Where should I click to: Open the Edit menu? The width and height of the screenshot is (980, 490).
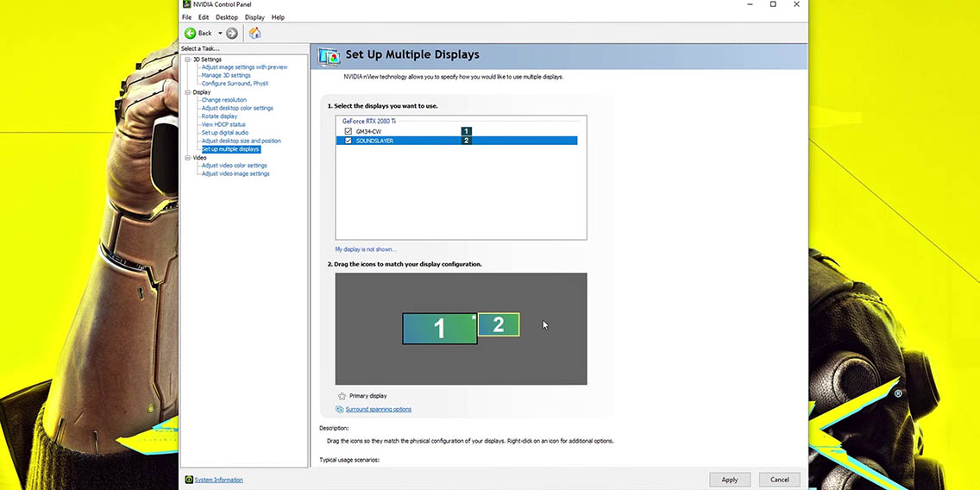(x=204, y=17)
